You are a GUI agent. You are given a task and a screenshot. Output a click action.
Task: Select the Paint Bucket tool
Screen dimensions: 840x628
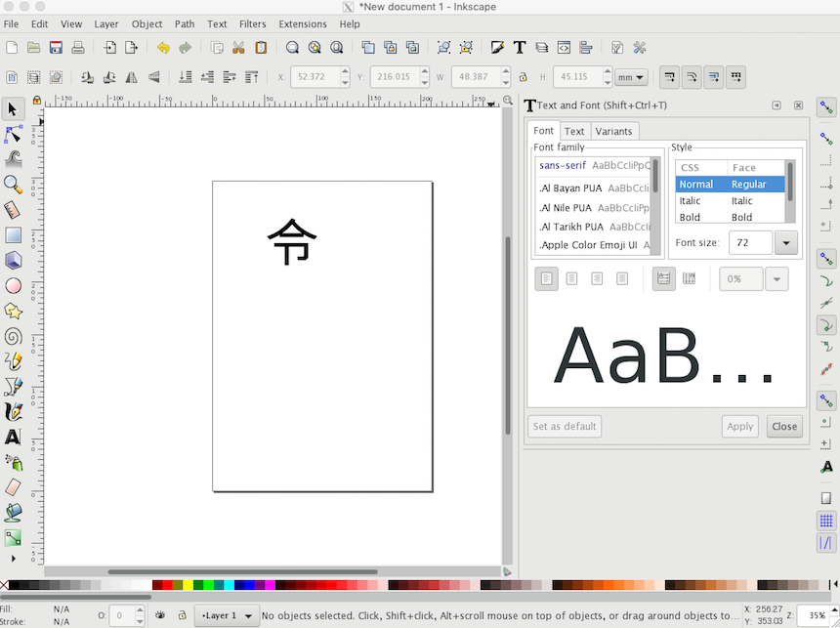tap(13, 512)
